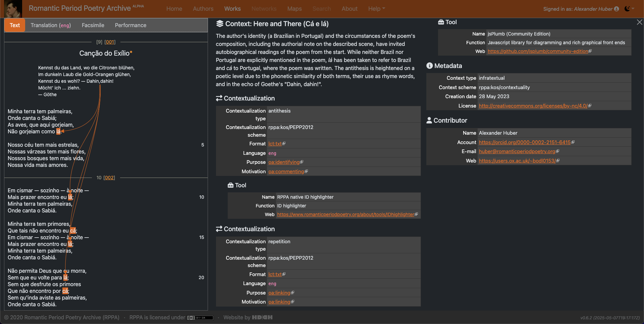Open the Performance tab

click(x=130, y=25)
